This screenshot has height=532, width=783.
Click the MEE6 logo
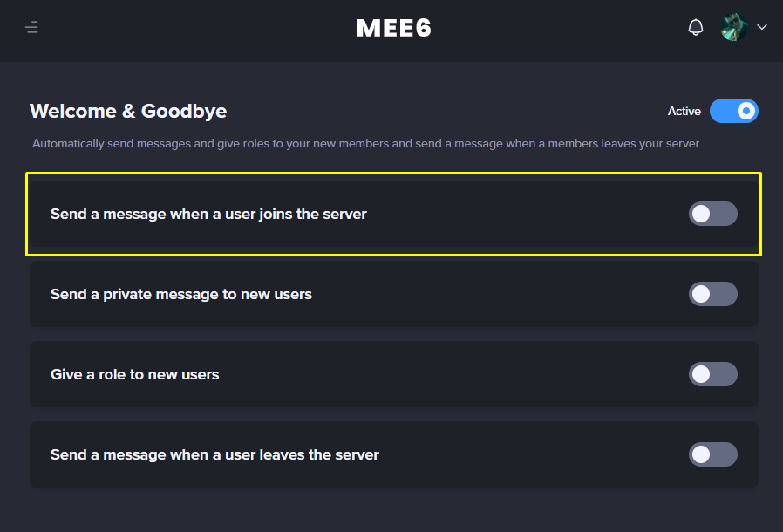(x=394, y=28)
